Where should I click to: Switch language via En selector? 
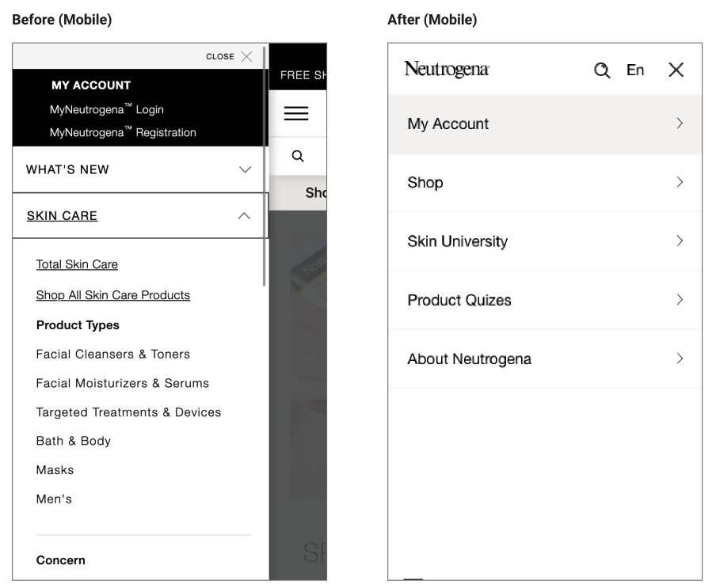click(x=635, y=70)
